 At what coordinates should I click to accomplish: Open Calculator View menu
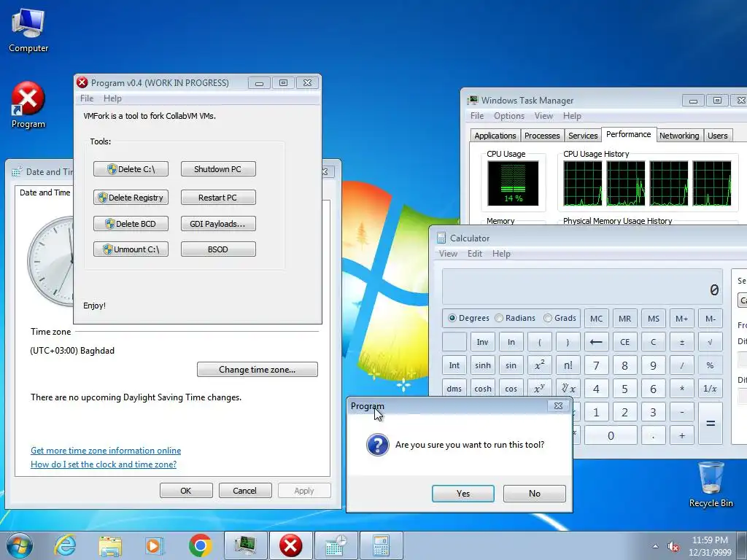tap(448, 253)
